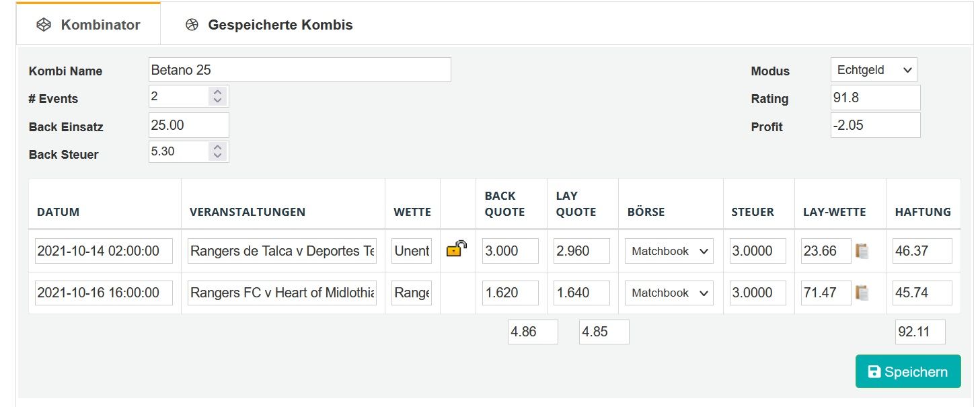Click the Gespeicherte Kombis ball icon

192,25
